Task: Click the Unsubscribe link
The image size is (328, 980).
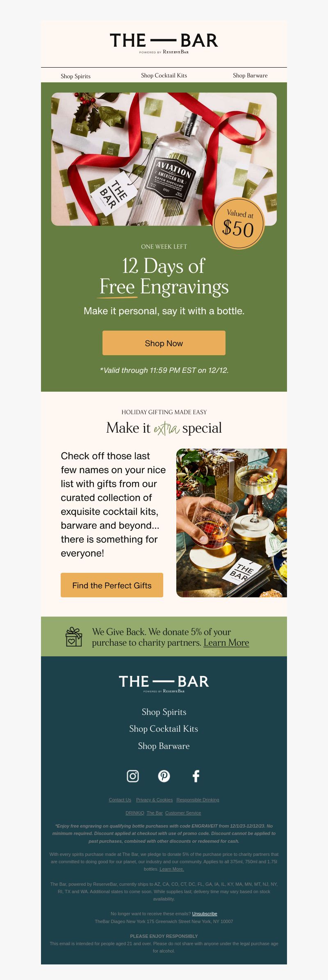Action: [205, 914]
